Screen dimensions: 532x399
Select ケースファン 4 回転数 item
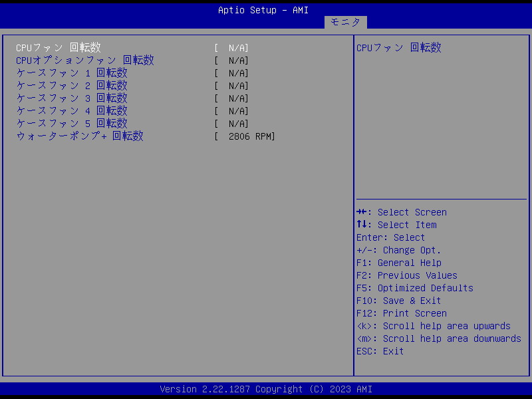pyautogui.click(x=72, y=111)
